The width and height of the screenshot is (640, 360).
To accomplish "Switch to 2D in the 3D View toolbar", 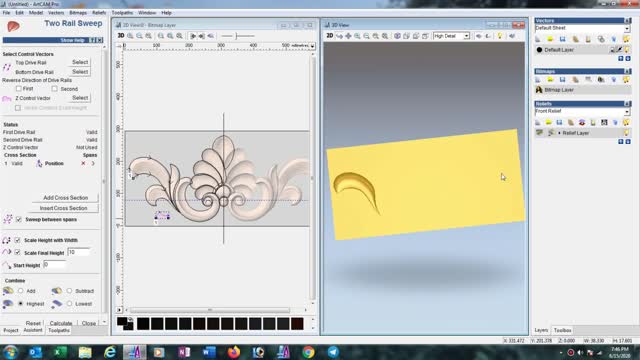I will point(329,36).
